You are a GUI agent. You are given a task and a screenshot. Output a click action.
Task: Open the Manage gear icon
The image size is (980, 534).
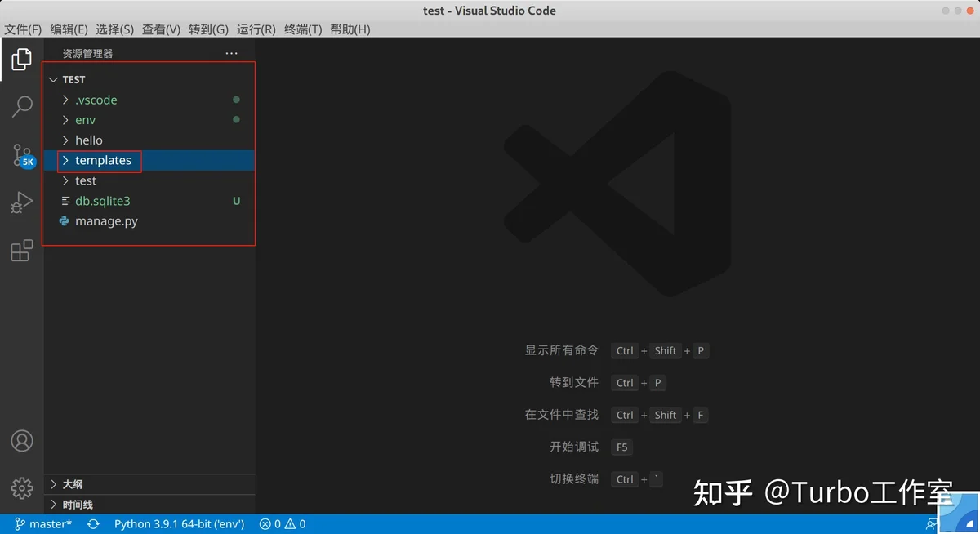(x=22, y=488)
